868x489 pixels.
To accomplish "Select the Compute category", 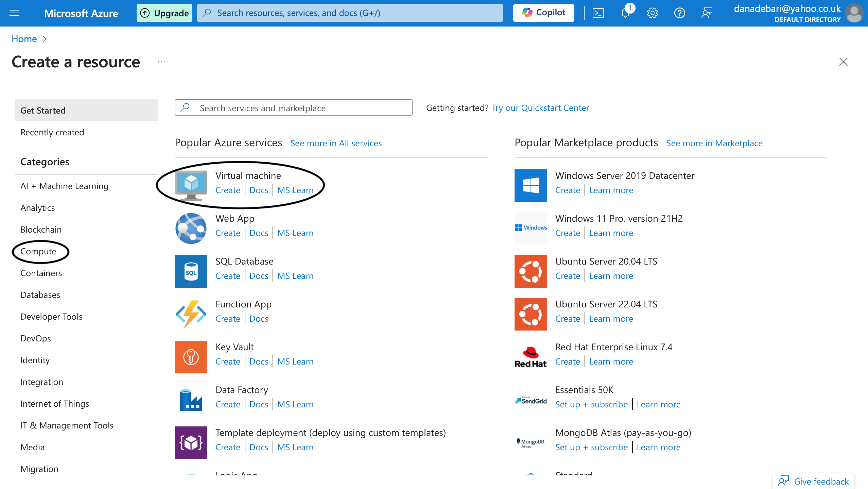I will (x=38, y=251).
